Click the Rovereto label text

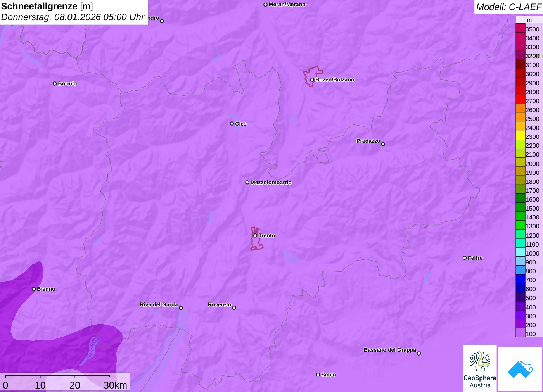tap(220, 304)
